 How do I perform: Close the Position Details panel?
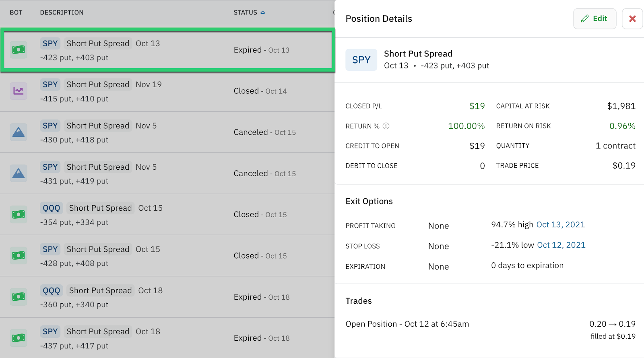(632, 19)
